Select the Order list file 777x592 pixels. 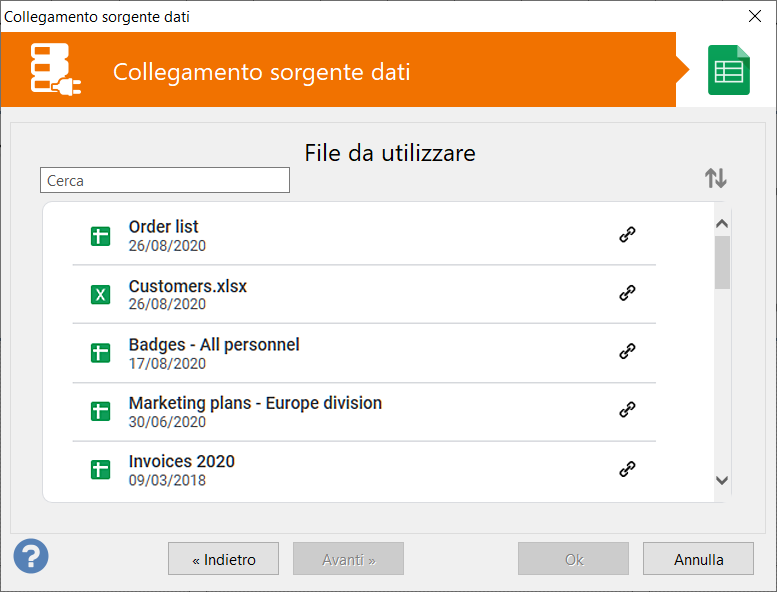click(x=364, y=235)
